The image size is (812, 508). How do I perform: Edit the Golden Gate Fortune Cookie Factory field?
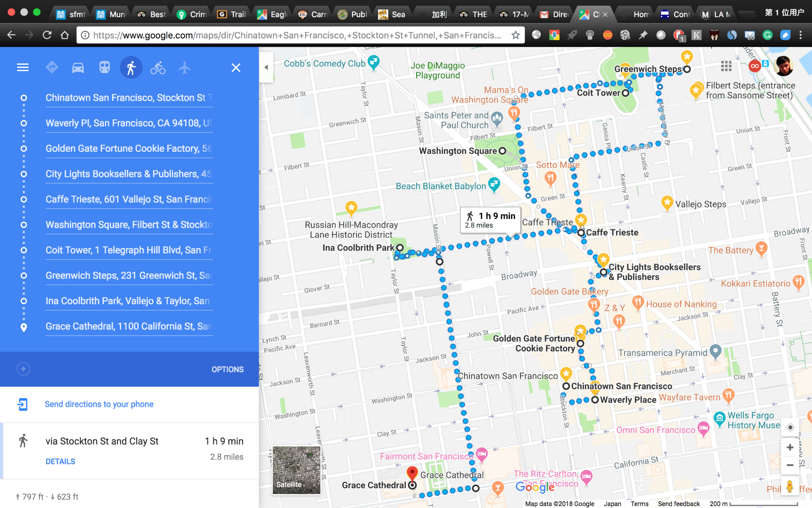(129, 148)
